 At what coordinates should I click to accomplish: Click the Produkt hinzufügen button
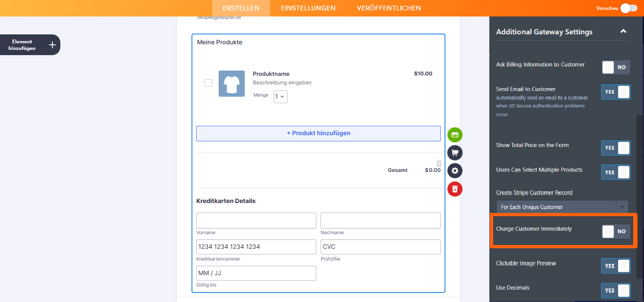pos(318,133)
